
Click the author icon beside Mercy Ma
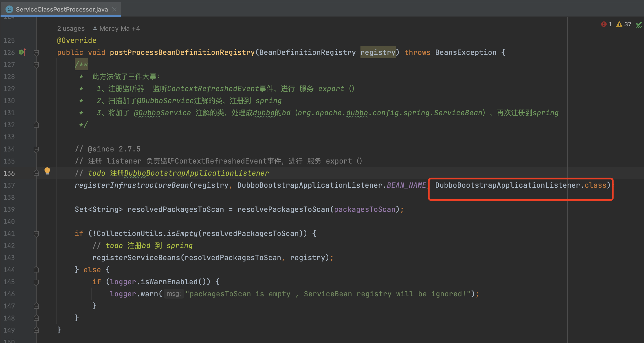tap(95, 29)
